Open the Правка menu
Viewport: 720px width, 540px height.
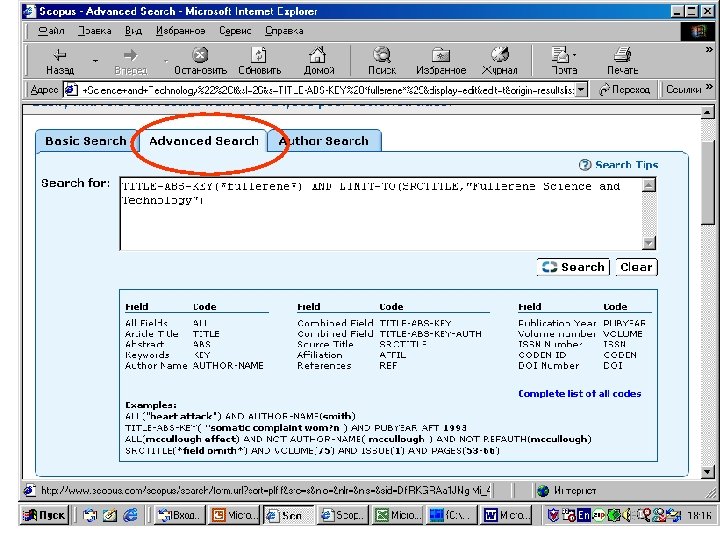(x=95, y=31)
